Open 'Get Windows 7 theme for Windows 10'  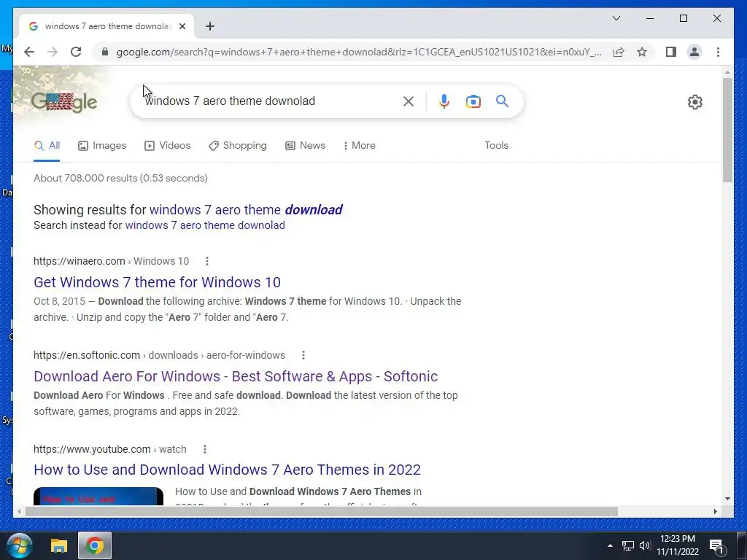[x=158, y=282]
